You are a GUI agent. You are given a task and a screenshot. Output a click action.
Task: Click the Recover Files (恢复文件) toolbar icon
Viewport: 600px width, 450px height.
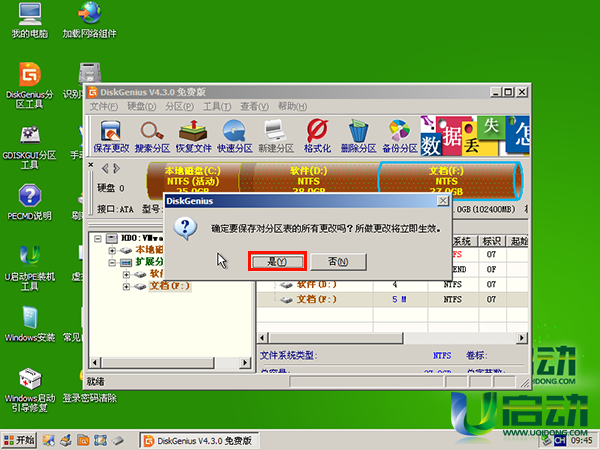pyautogui.click(x=193, y=135)
